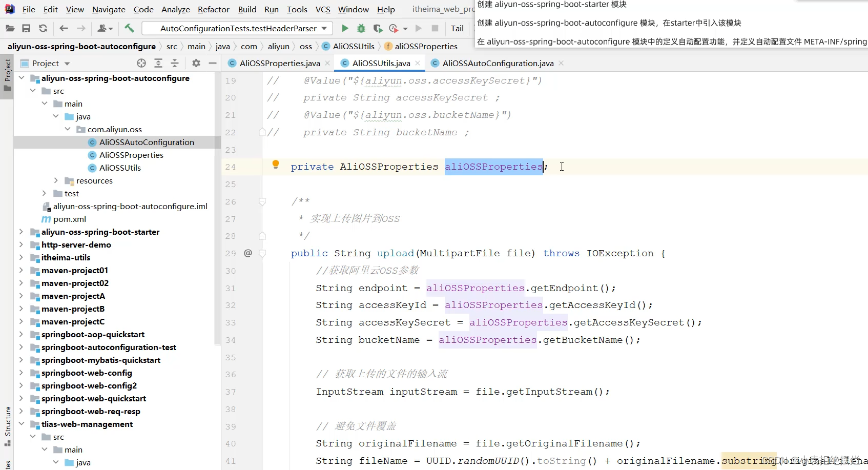Run with Coverage shield icon
This screenshot has width=868, height=470.
(378, 28)
